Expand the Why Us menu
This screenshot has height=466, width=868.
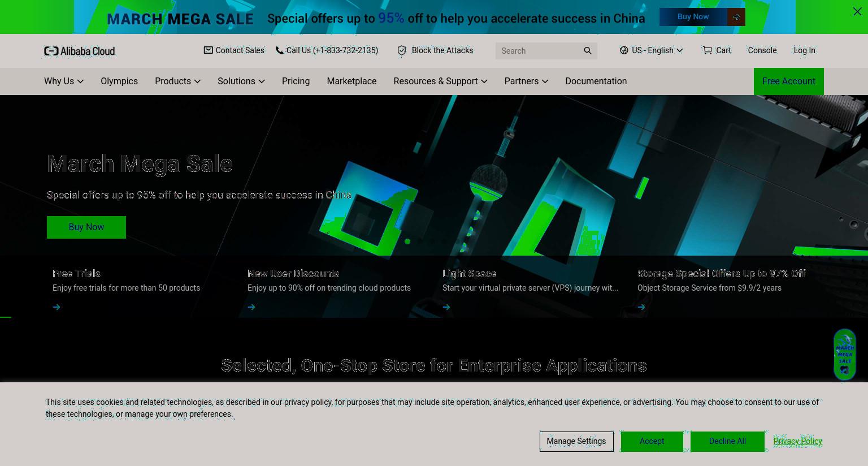pyautogui.click(x=64, y=81)
